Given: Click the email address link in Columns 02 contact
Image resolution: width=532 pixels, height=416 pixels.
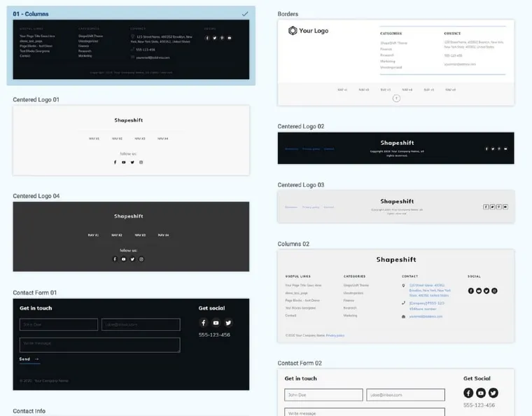Looking at the screenshot, I should 426,317.
